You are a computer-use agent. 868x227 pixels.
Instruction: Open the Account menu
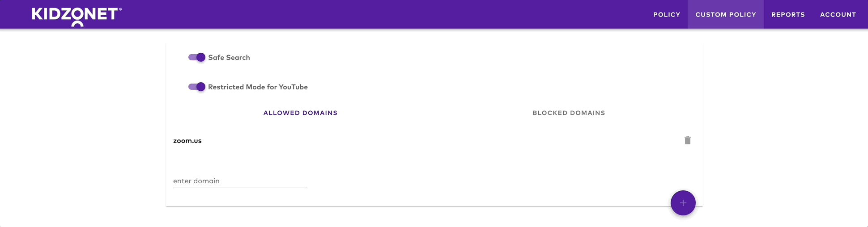[x=838, y=15]
